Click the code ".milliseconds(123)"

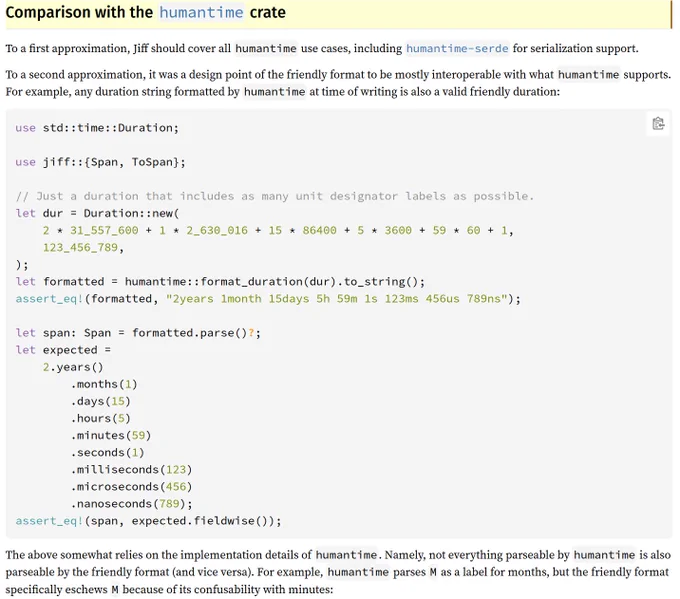pos(131,470)
